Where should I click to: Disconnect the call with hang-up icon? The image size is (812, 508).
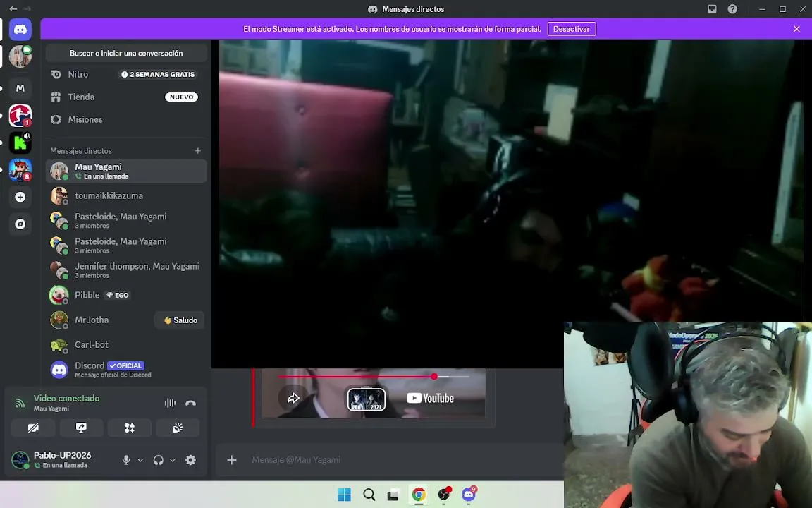point(190,403)
